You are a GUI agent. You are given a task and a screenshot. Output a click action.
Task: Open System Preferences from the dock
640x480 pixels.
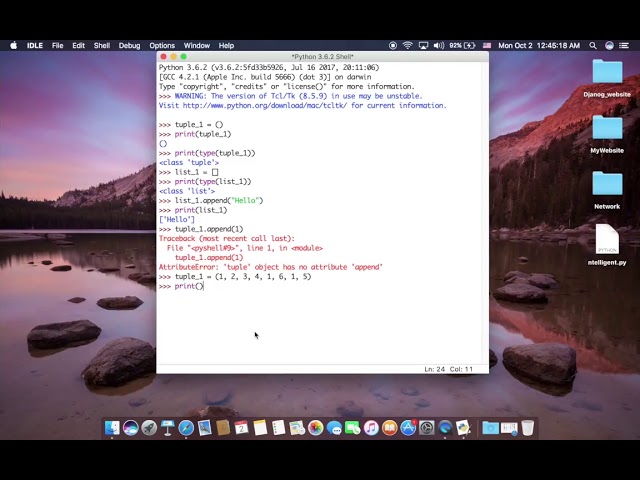[x=427, y=428]
